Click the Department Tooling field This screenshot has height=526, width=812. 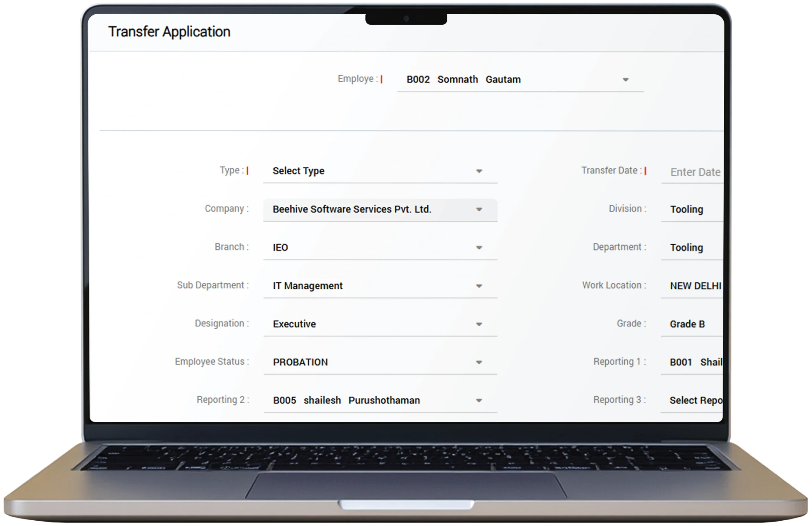coord(686,247)
